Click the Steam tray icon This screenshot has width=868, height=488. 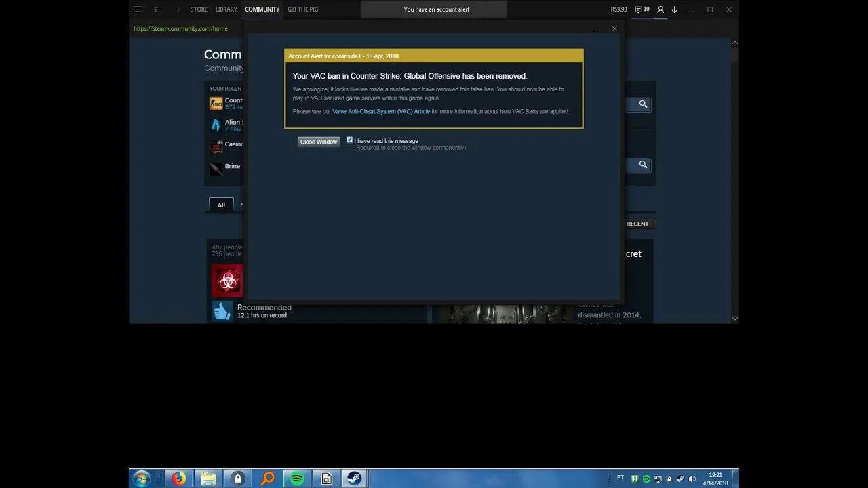(681, 479)
